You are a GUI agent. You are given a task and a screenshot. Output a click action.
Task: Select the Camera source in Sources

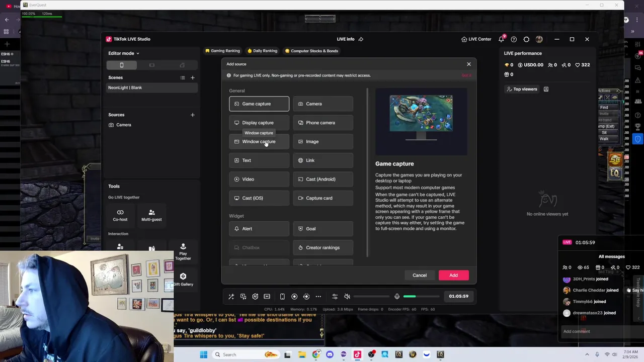pos(152,125)
